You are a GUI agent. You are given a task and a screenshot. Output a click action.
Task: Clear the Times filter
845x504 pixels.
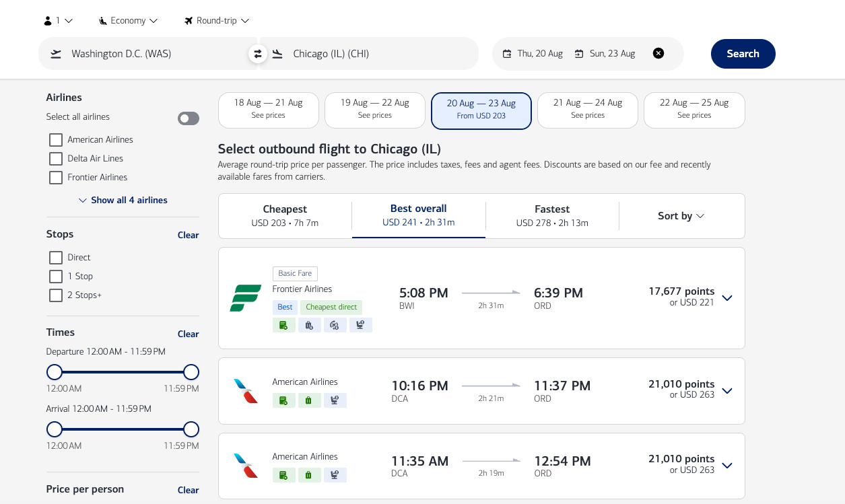tap(189, 334)
